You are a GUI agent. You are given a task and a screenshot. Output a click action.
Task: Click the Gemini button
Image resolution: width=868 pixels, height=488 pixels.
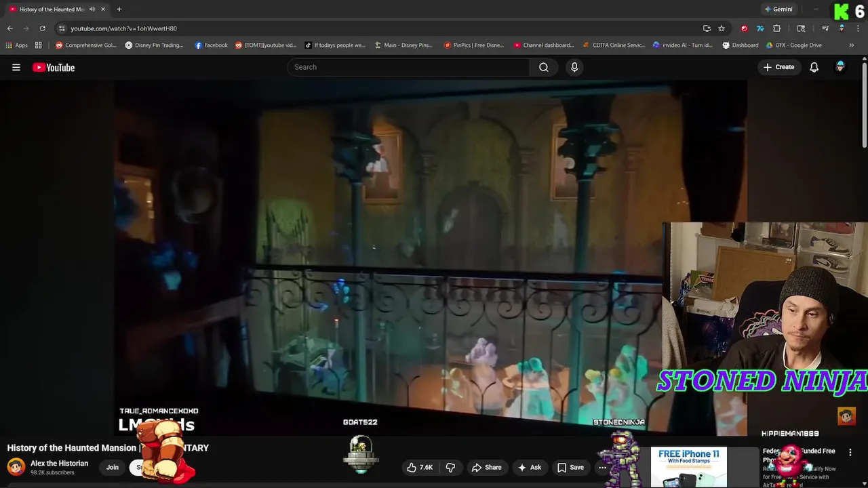pyautogui.click(x=778, y=9)
